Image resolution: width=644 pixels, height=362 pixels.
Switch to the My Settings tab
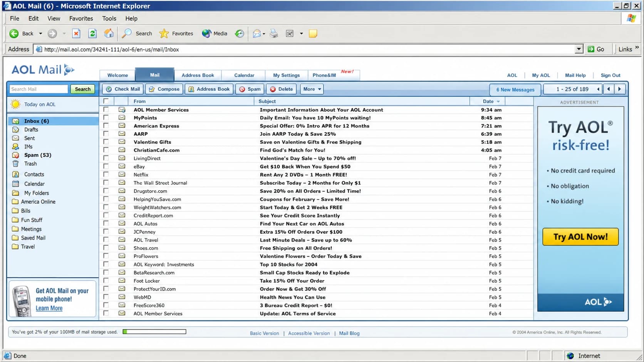pos(286,75)
